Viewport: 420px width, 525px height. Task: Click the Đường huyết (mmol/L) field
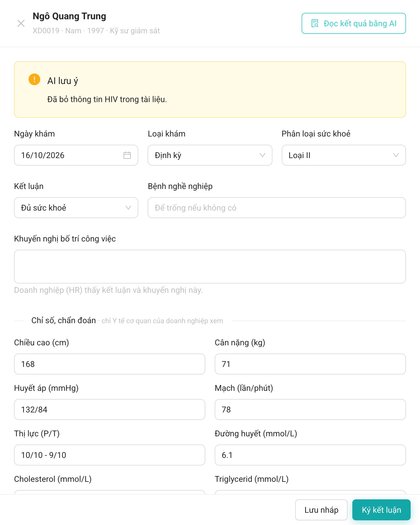[310, 455]
